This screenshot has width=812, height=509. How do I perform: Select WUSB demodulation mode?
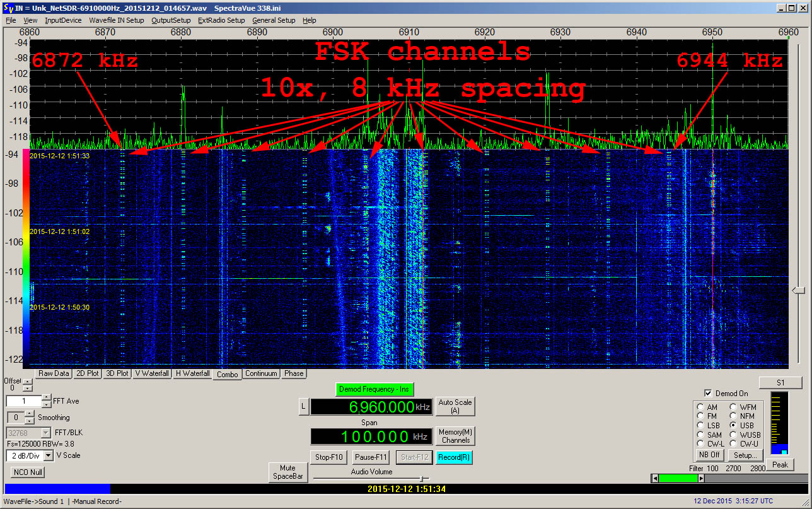coord(734,435)
